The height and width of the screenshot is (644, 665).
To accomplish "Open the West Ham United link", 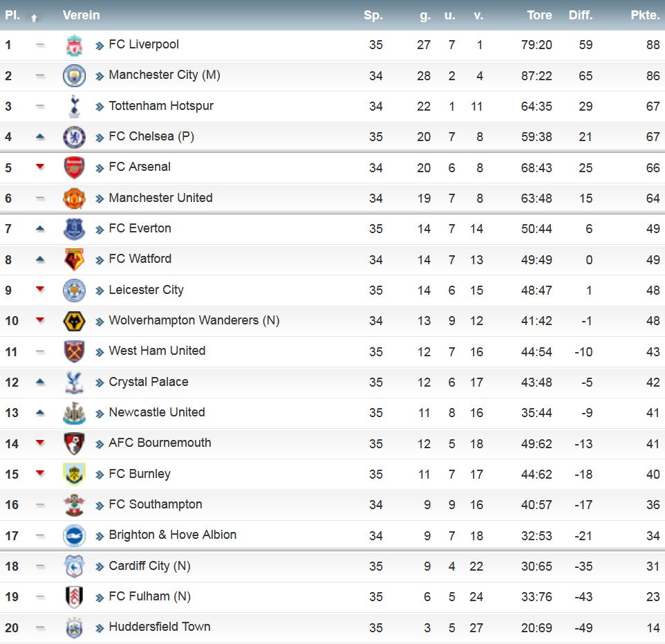I will [x=157, y=351].
